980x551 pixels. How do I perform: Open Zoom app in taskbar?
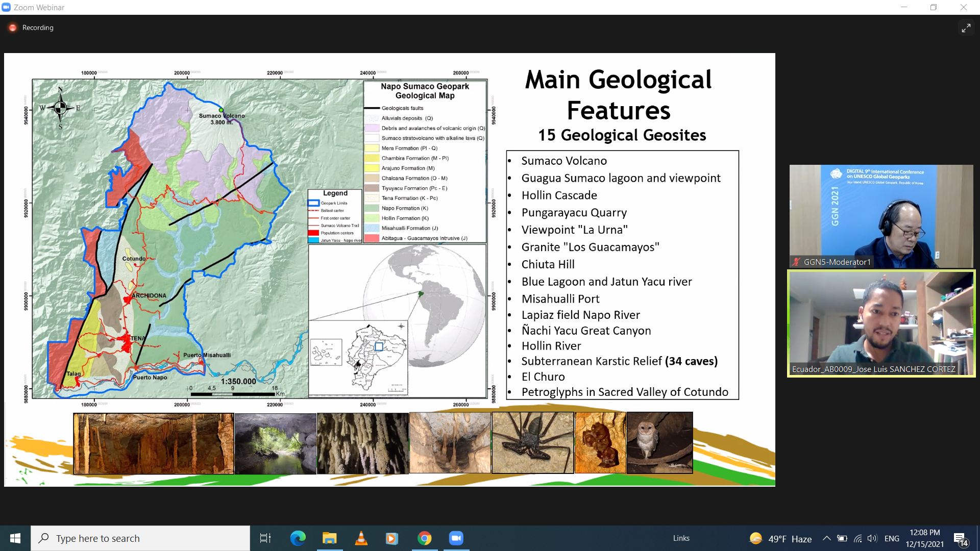456,538
